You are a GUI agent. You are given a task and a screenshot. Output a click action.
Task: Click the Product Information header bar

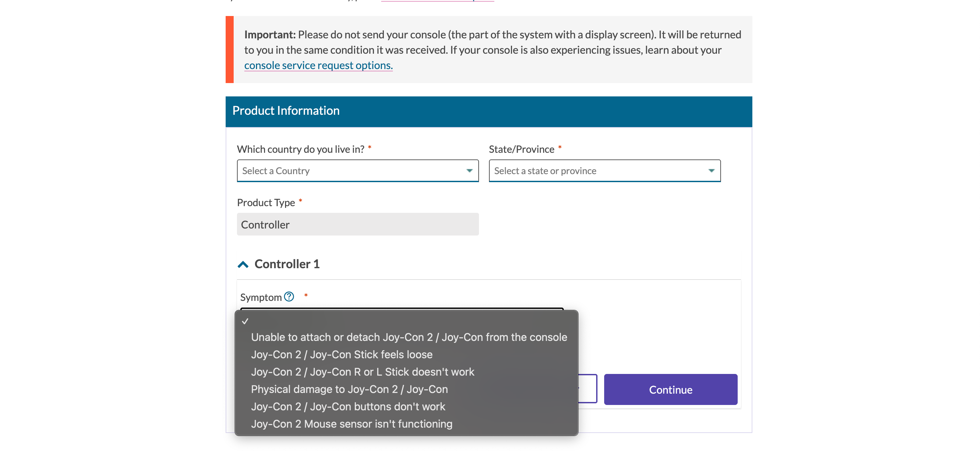coord(488,111)
